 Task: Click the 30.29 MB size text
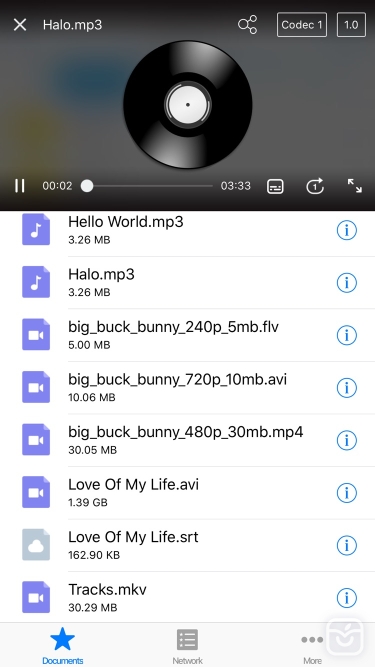tap(92, 607)
